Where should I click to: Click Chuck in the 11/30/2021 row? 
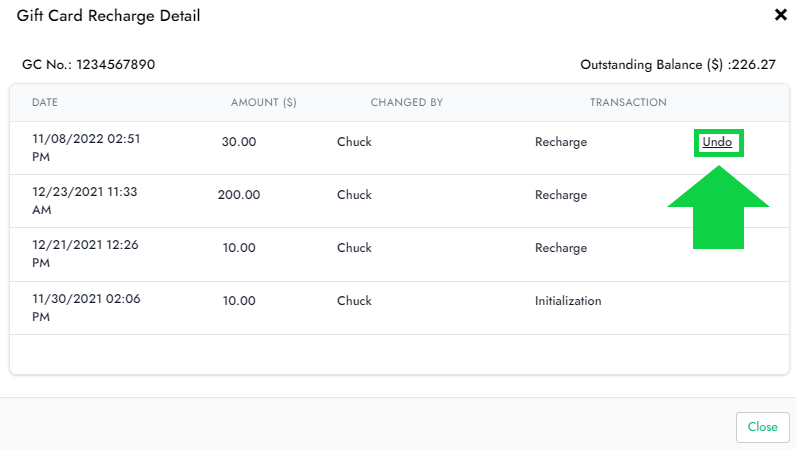(x=354, y=301)
